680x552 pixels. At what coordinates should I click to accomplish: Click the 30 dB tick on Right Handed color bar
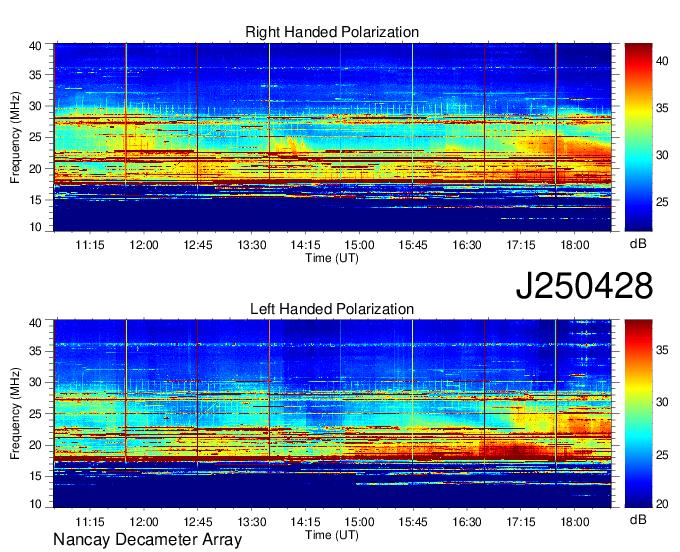point(662,155)
